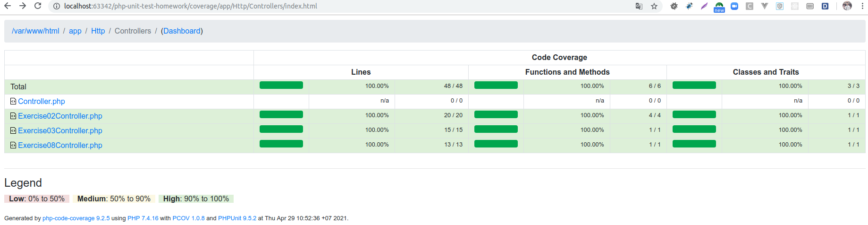Click the blue bug extension icon
The height and width of the screenshot is (225, 868).
[x=689, y=6]
